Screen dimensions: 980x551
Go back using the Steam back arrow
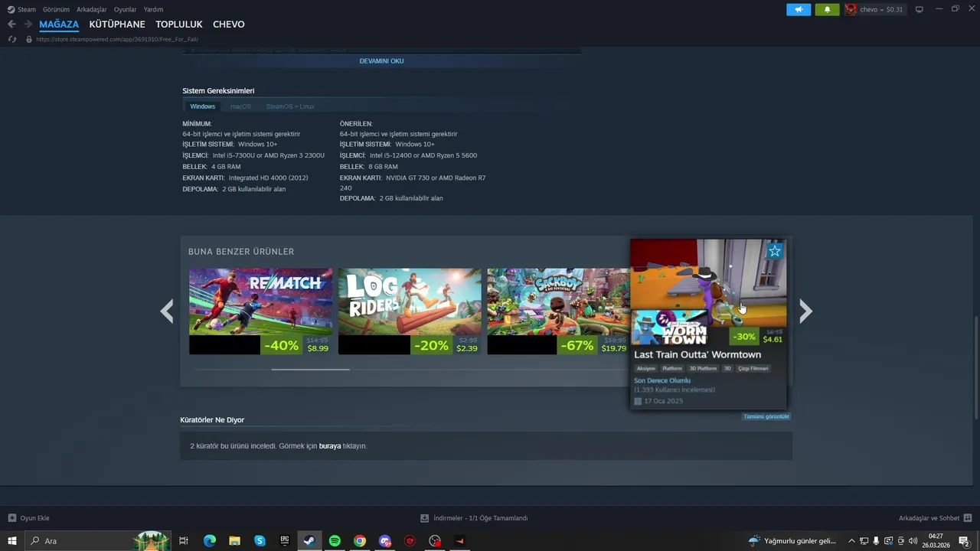[x=11, y=24]
